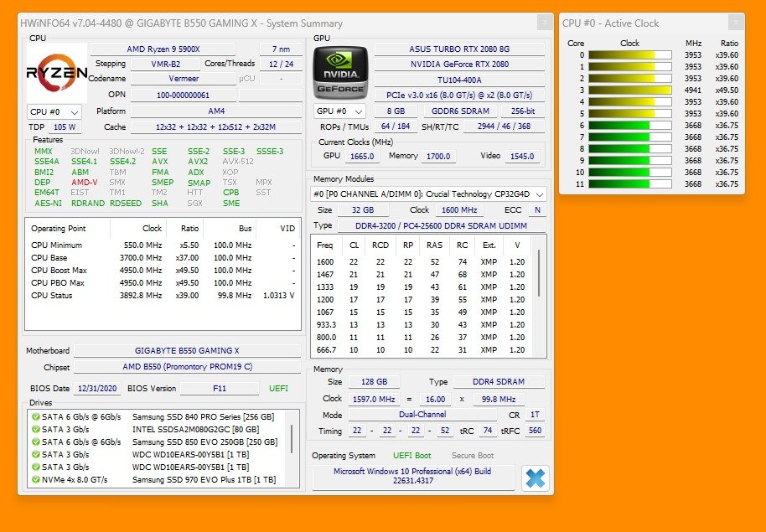Click the 128 GB memory size field
766x532 pixels.
pos(375,381)
